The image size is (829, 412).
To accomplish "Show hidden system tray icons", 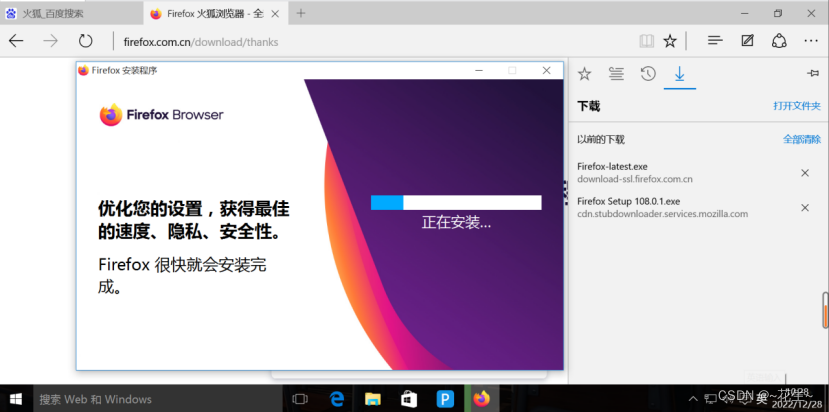I will (x=693, y=399).
